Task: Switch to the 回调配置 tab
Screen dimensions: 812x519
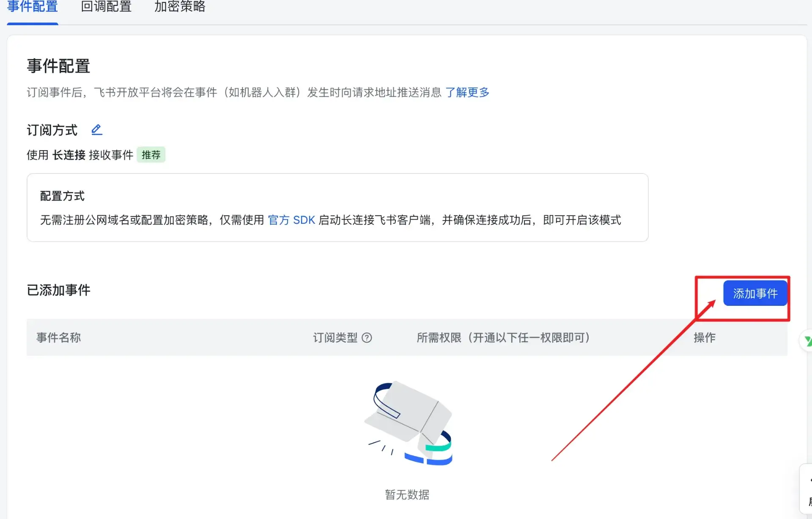Action: tap(106, 7)
